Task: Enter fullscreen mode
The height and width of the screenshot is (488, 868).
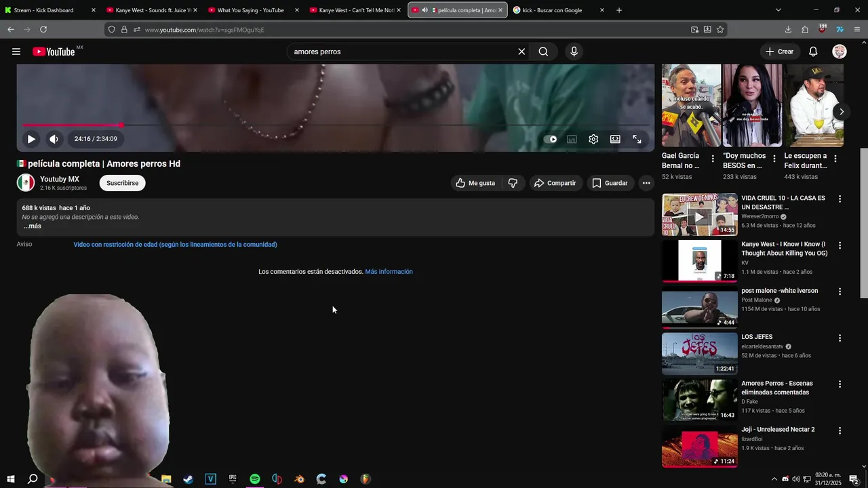Action: click(637, 139)
